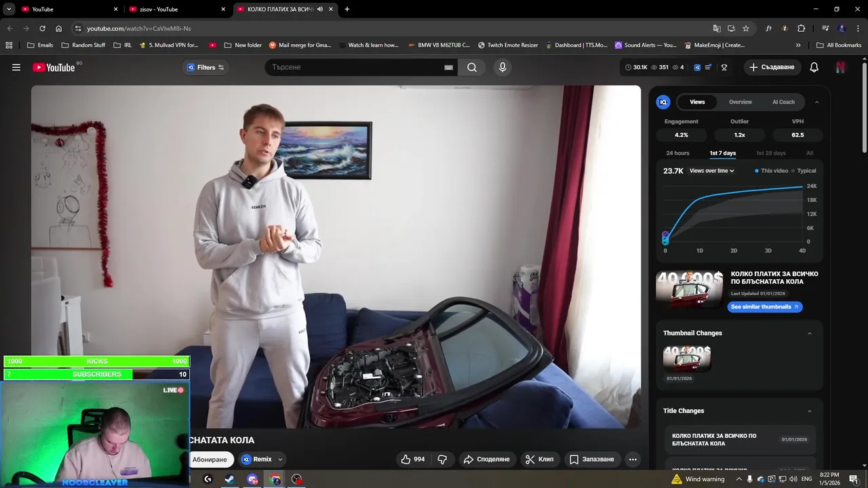
Task: Open YouTube notifications bell
Action: (814, 67)
